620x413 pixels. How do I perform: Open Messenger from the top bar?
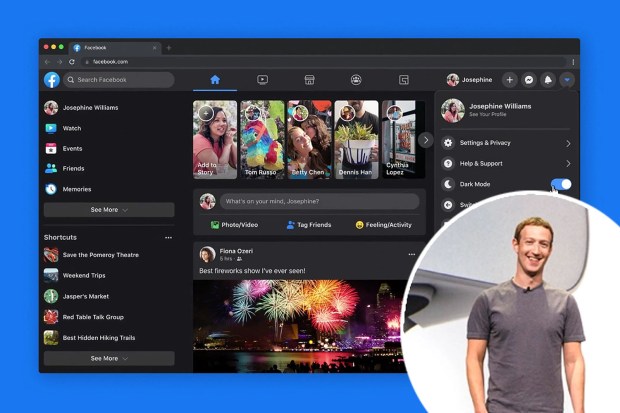tap(529, 80)
